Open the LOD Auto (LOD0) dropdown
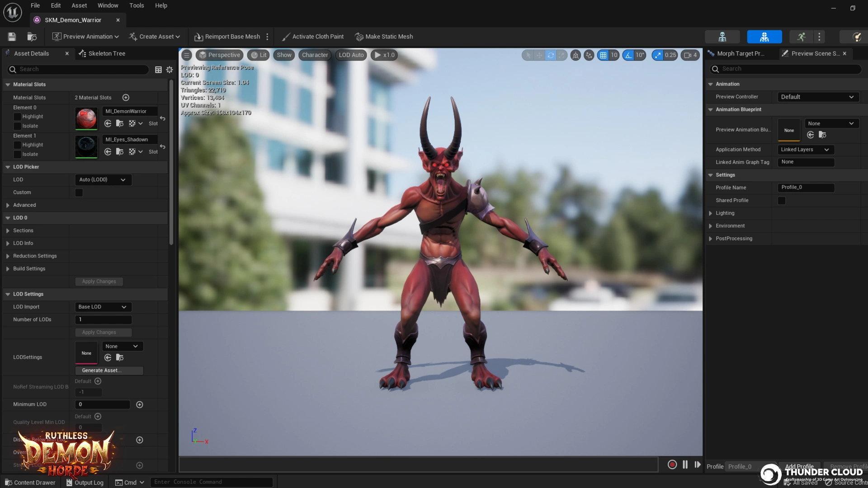868x488 pixels. [103, 180]
